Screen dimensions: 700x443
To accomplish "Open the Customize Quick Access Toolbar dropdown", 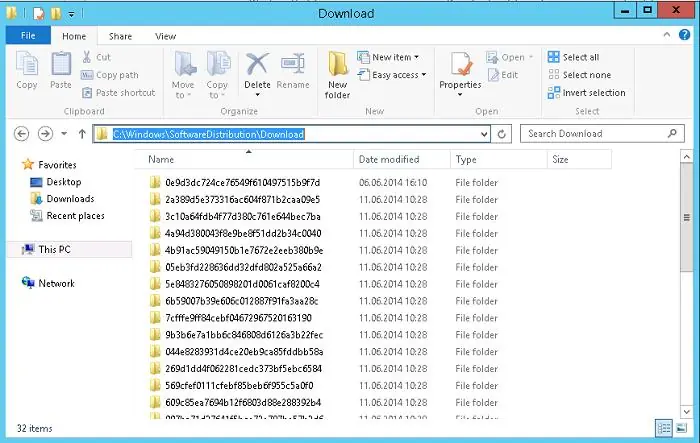I will coord(71,14).
